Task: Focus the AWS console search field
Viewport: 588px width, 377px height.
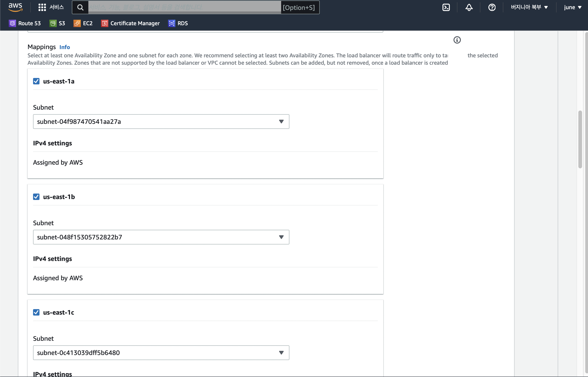Action: [x=185, y=7]
